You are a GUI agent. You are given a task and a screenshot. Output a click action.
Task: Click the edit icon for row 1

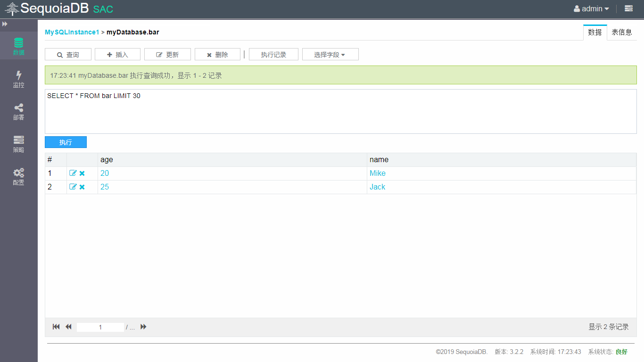click(73, 173)
